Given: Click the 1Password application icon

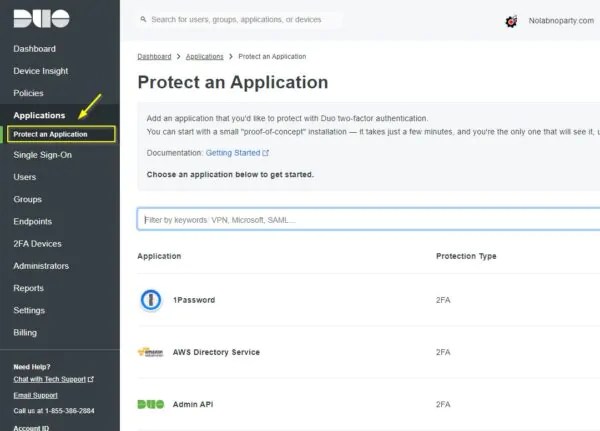Looking at the screenshot, I should pyautogui.click(x=151, y=300).
